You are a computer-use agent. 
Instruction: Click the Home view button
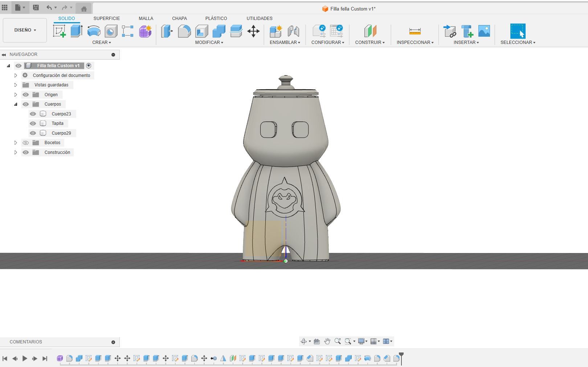pos(84,9)
